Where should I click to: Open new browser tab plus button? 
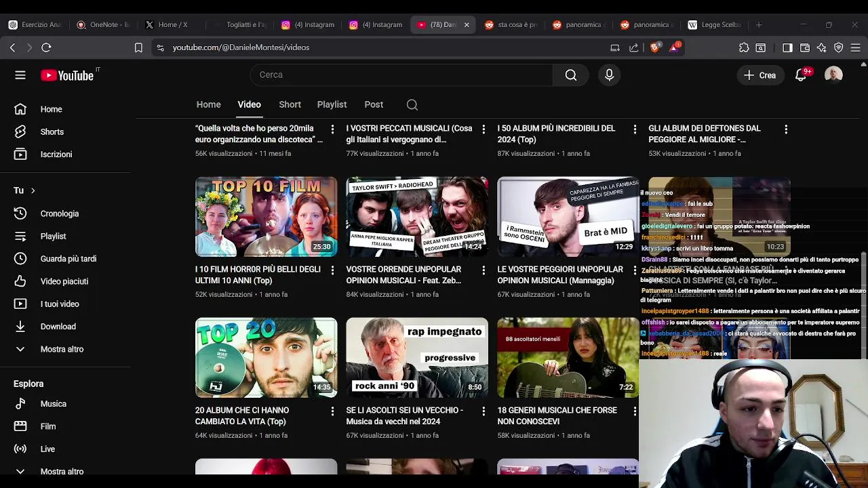pyautogui.click(x=759, y=25)
